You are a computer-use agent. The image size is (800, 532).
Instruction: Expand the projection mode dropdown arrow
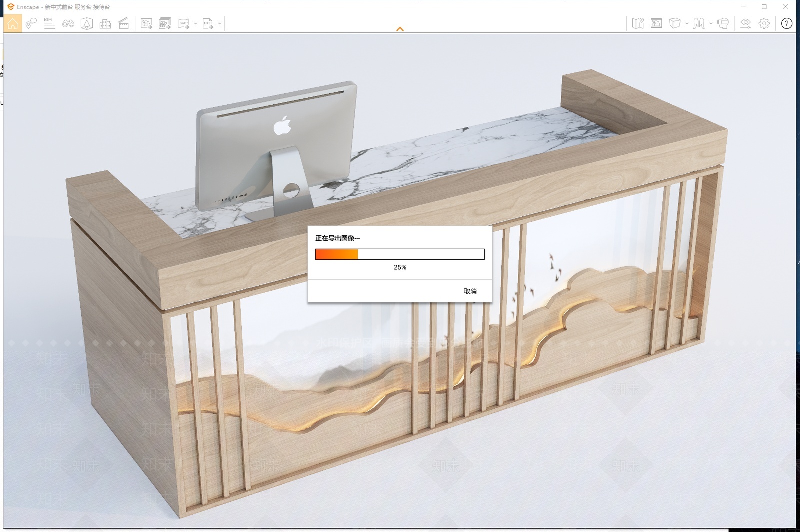(687, 23)
